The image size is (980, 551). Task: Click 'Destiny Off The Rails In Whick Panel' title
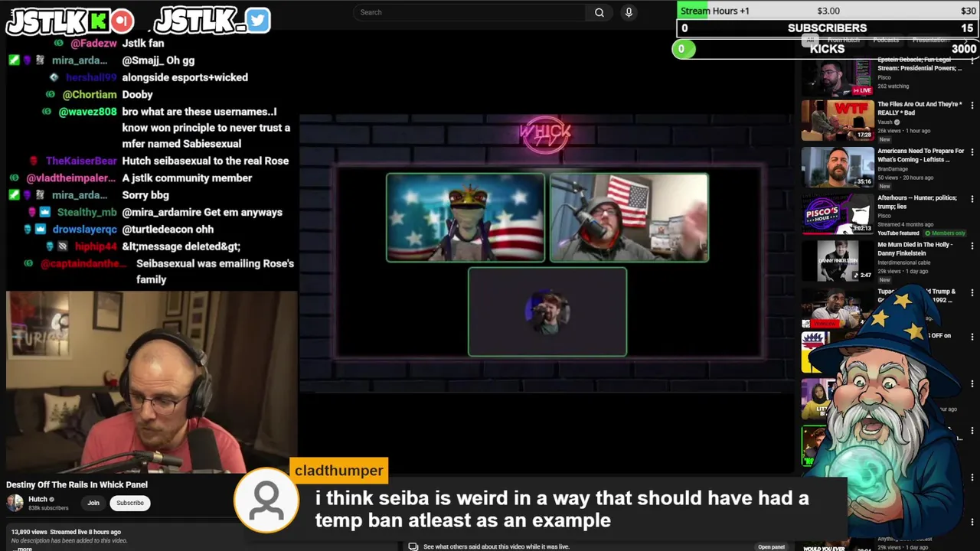(x=77, y=484)
